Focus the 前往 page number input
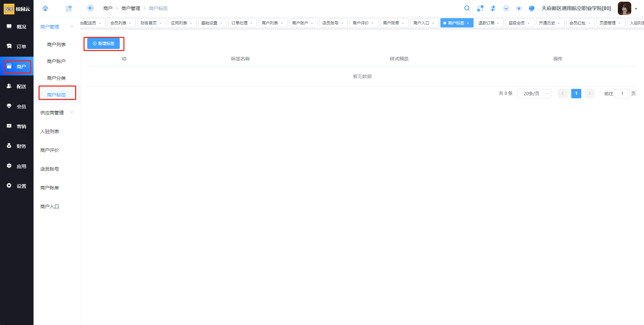This screenshot has width=644, height=325. (x=622, y=94)
